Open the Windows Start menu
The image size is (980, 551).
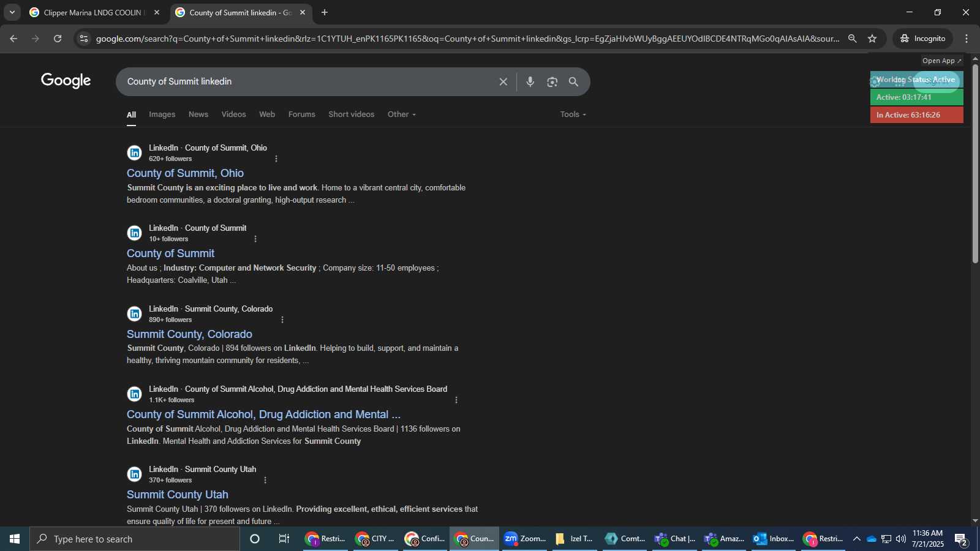(15, 539)
